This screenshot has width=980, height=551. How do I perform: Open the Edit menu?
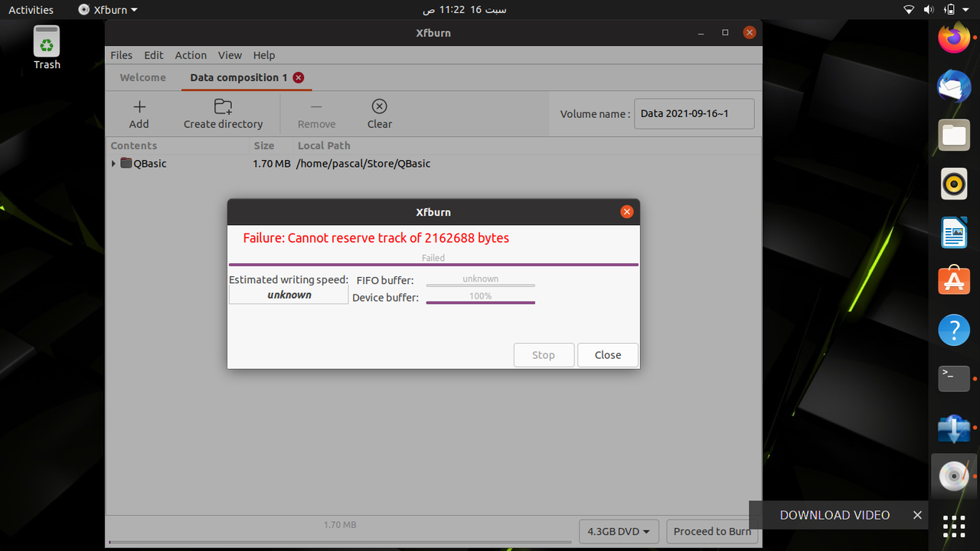[x=154, y=55]
